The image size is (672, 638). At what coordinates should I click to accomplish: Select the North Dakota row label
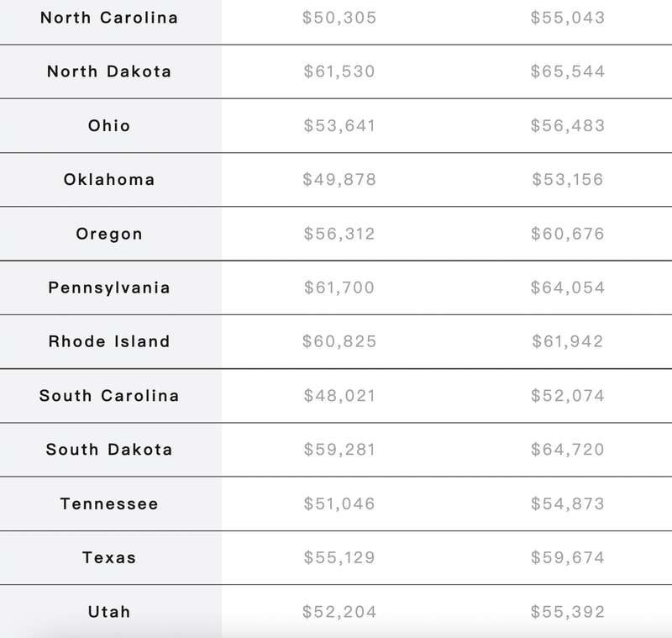(109, 71)
